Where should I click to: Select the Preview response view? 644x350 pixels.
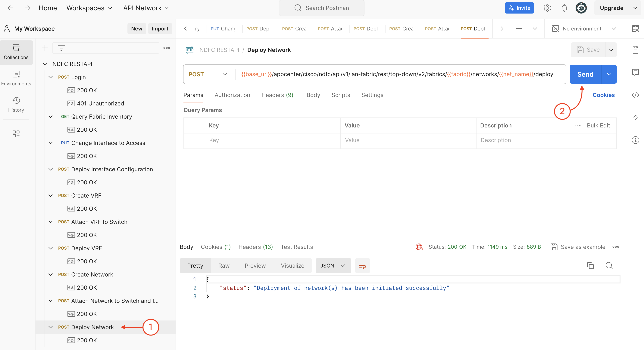click(255, 265)
